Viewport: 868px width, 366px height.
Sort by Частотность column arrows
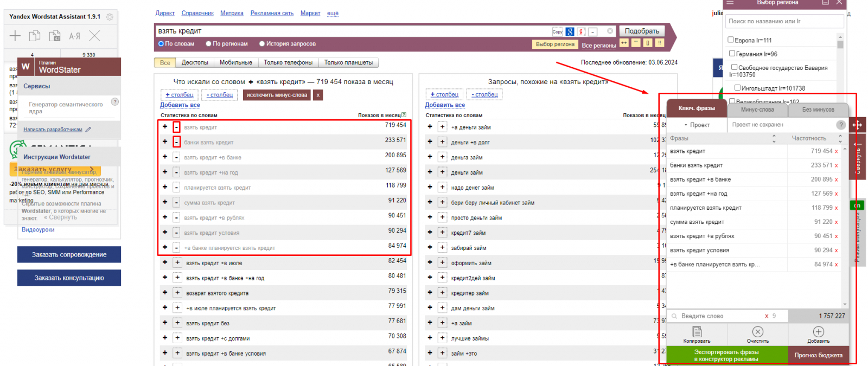(840, 139)
